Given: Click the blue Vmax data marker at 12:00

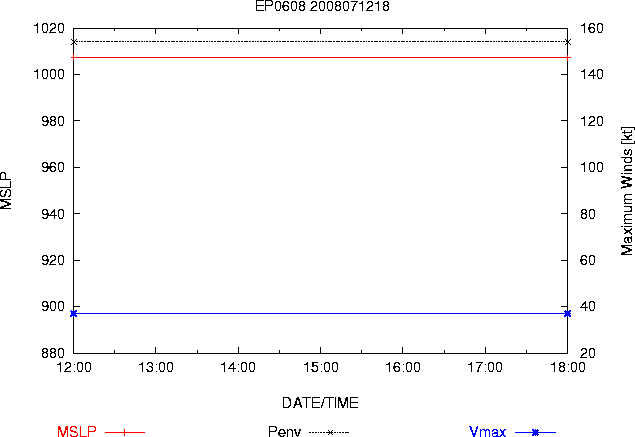Looking at the screenshot, I should click(74, 313).
